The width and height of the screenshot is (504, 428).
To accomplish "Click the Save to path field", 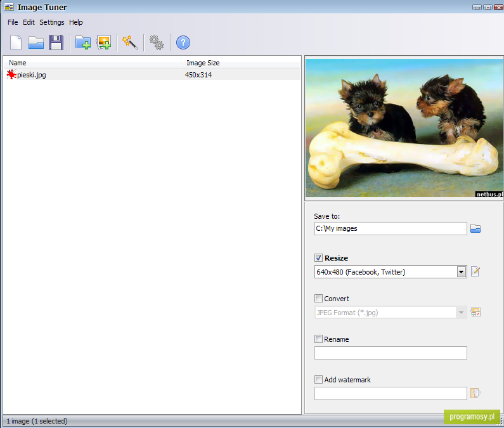I will (x=391, y=228).
